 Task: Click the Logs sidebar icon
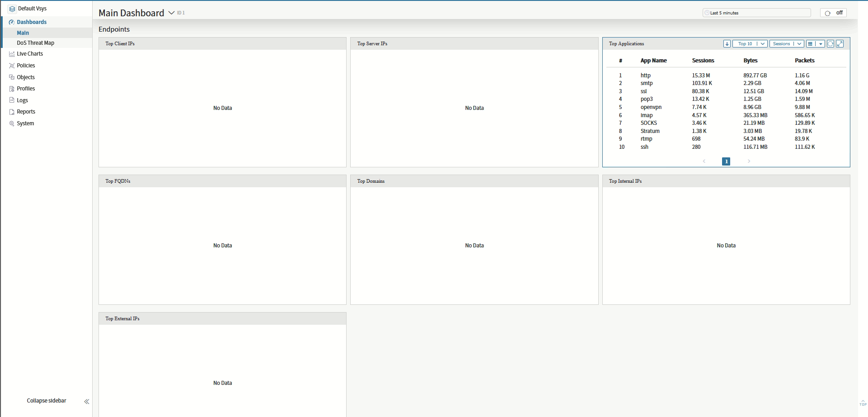click(12, 100)
